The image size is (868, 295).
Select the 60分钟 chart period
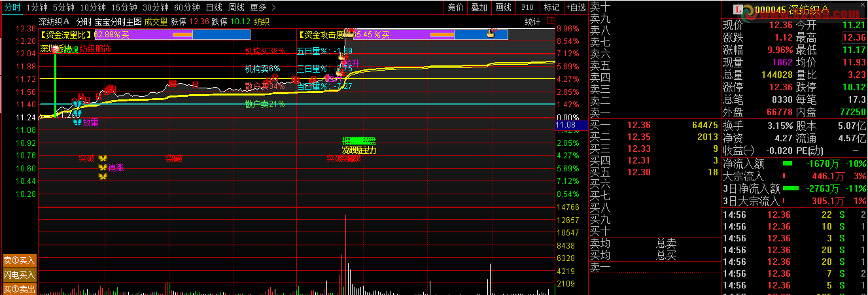pos(187,7)
